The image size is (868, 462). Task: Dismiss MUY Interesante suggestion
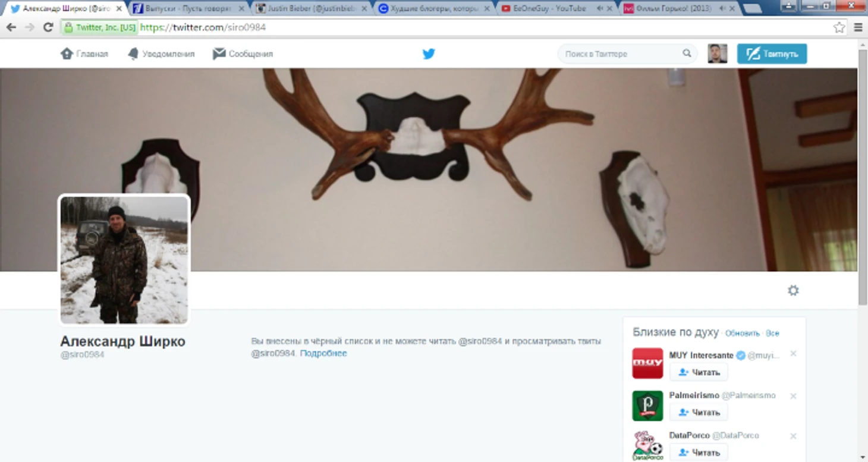[x=793, y=354]
